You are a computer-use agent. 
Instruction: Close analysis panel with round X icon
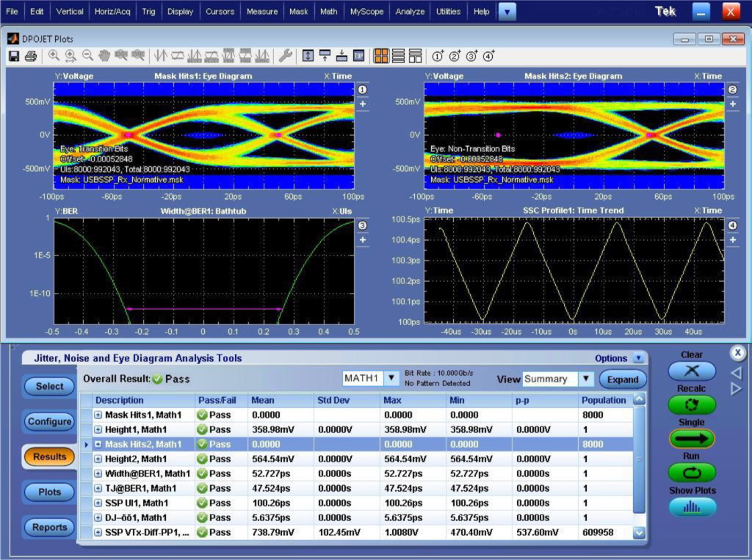[737, 353]
